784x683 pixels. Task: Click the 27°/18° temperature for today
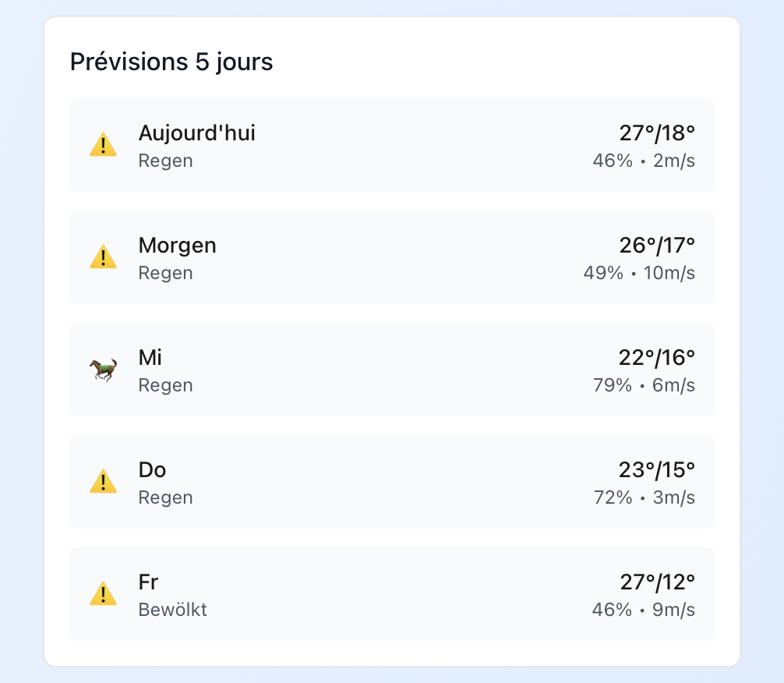(x=657, y=133)
